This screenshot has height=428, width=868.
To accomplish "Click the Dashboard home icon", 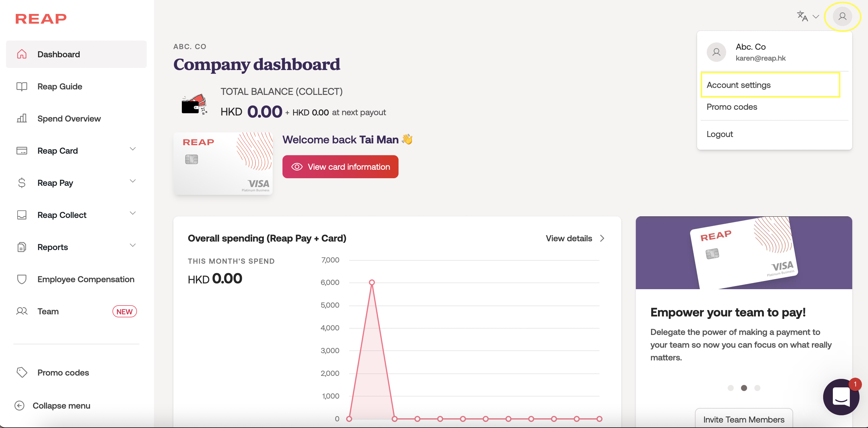I will tap(22, 54).
